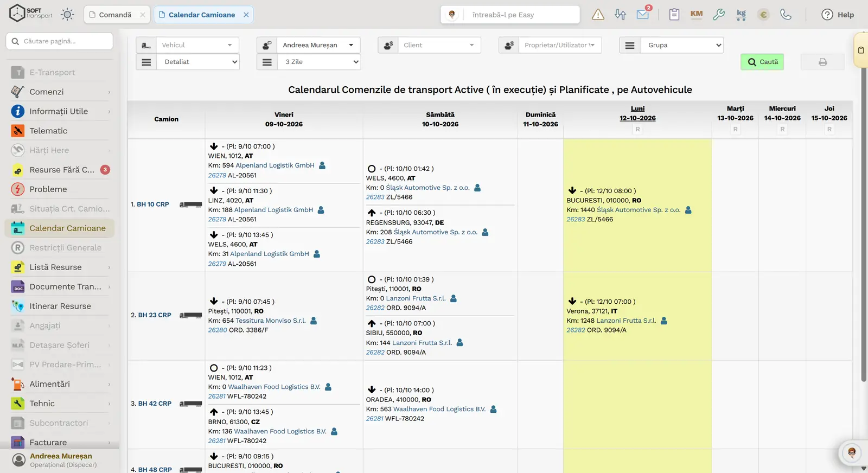Viewport: 868px width, 473px height.
Task: Focus the Căutare pagină search field
Action: point(60,41)
